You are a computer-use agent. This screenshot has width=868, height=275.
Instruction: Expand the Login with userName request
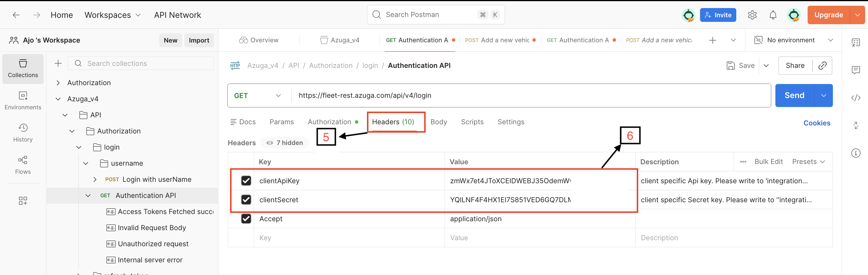(95, 179)
